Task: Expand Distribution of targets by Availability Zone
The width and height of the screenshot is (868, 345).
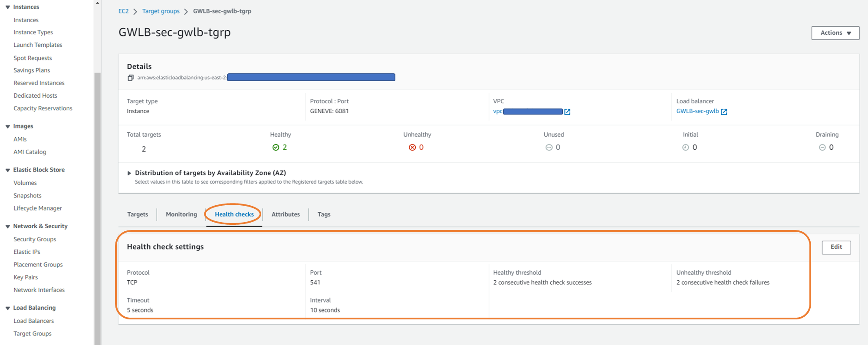Action: pyautogui.click(x=129, y=173)
